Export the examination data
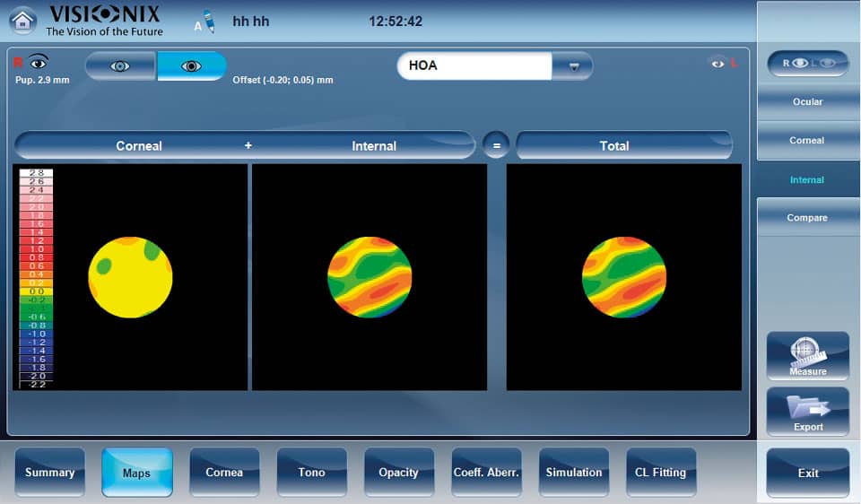Viewport: 861px width, 504px height. (x=808, y=412)
